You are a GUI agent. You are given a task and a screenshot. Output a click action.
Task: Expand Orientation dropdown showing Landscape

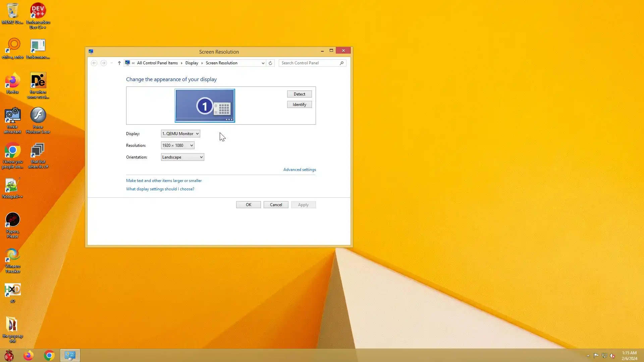click(182, 157)
